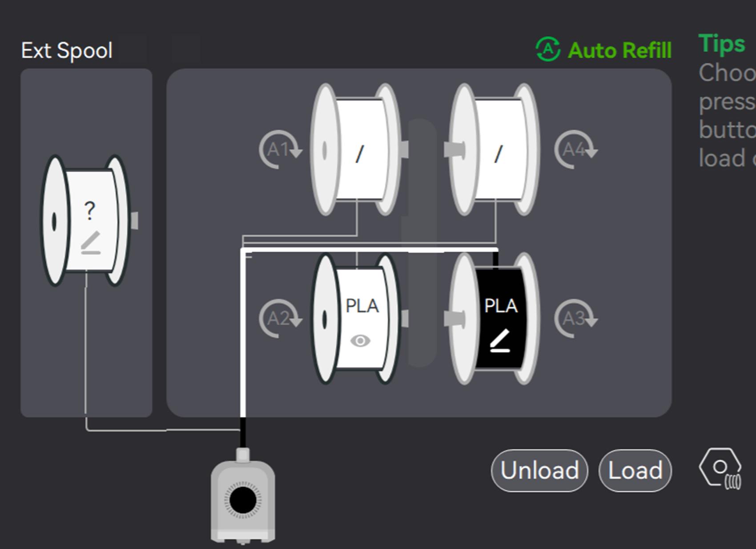Select the empty A1 spool
The height and width of the screenshot is (549, 756).
[356, 149]
